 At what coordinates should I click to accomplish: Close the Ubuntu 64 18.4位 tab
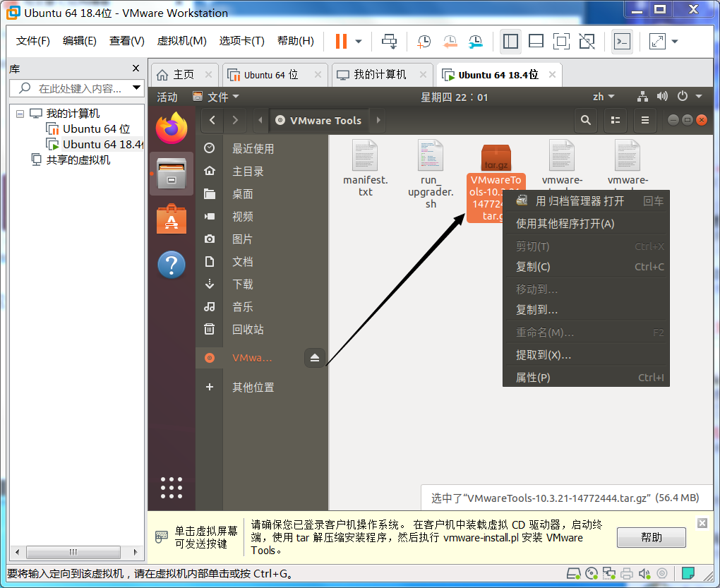553,74
